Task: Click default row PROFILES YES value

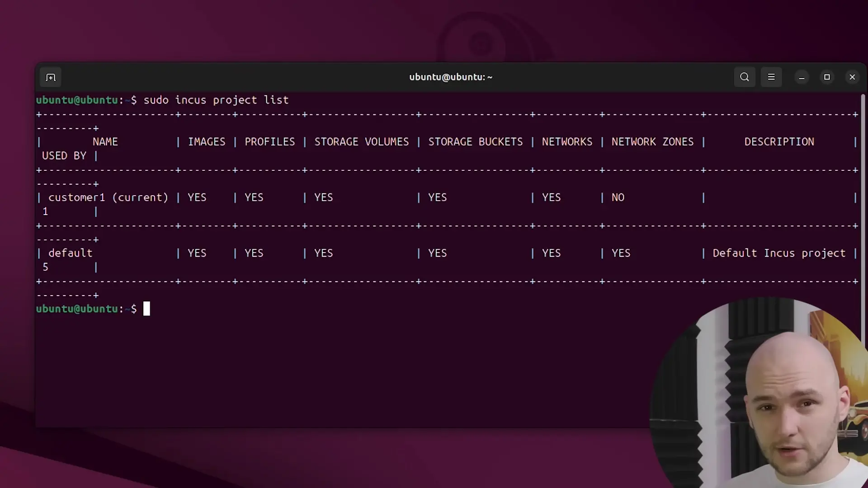Action: 254,253
